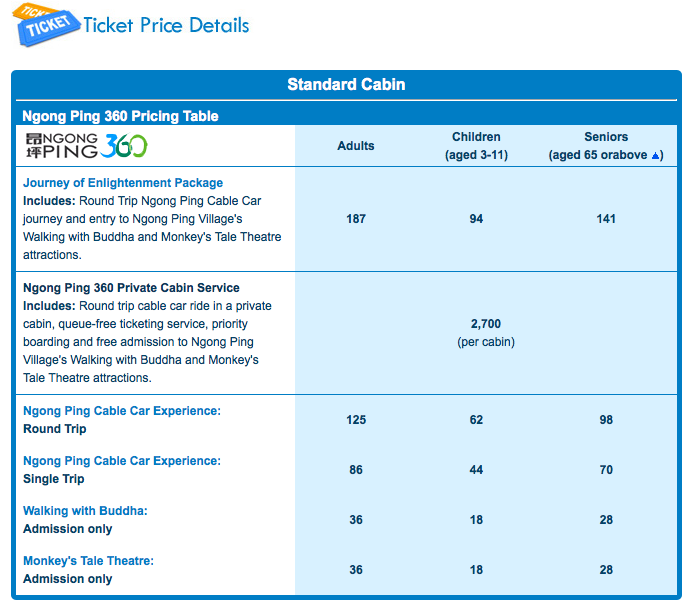
Task: Open Journey of Enlightenment Package link
Action: [123, 183]
